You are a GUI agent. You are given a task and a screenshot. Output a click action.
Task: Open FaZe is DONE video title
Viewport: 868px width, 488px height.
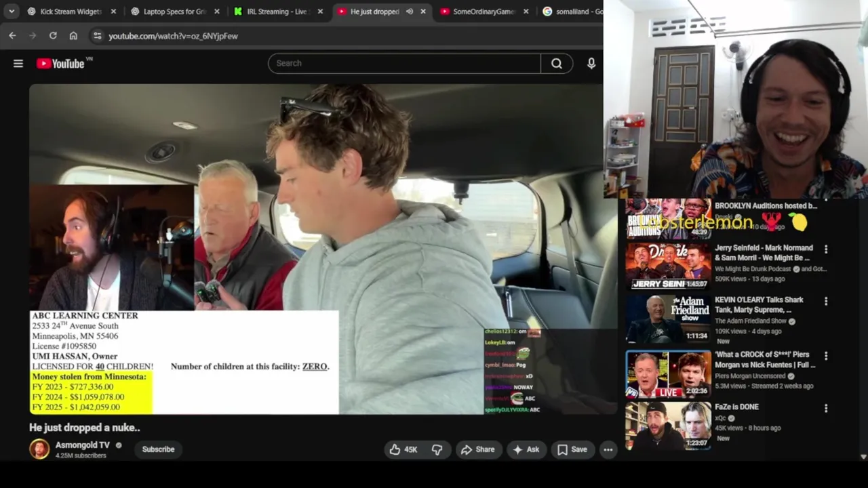tap(736, 407)
